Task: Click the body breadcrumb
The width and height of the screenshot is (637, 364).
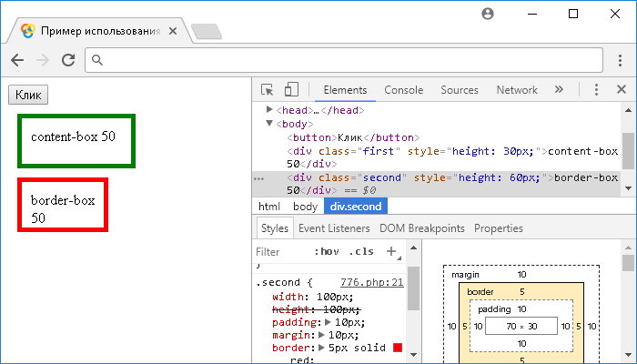Action: pos(305,207)
